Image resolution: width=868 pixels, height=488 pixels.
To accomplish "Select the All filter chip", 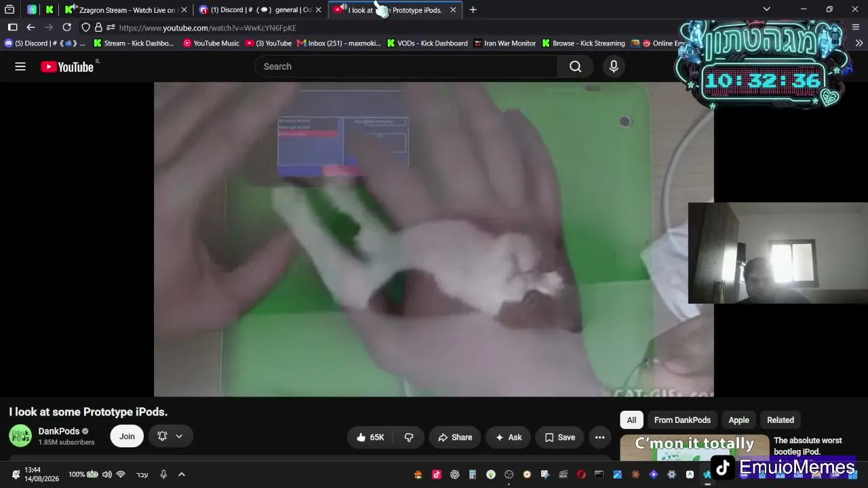I will coord(631,420).
